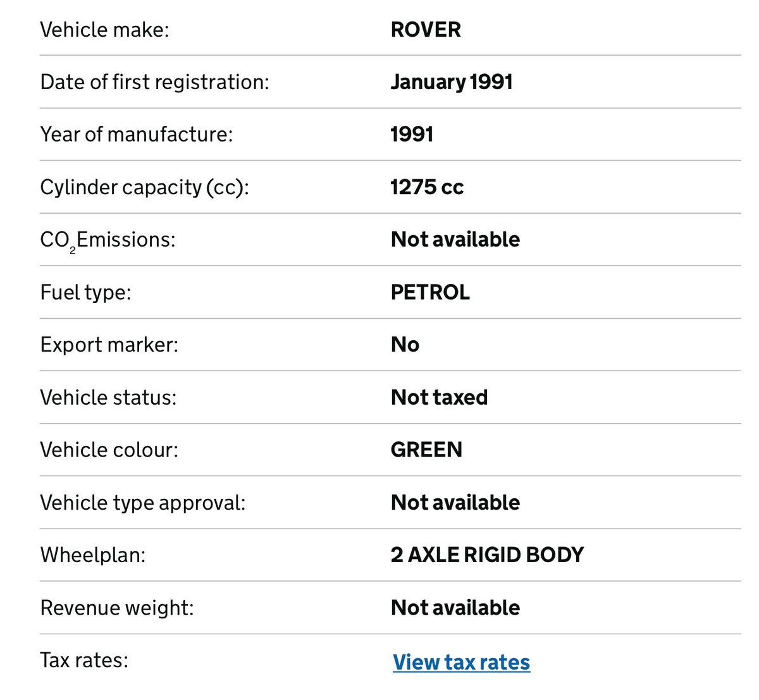Click the Vehicle make label

click(104, 30)
